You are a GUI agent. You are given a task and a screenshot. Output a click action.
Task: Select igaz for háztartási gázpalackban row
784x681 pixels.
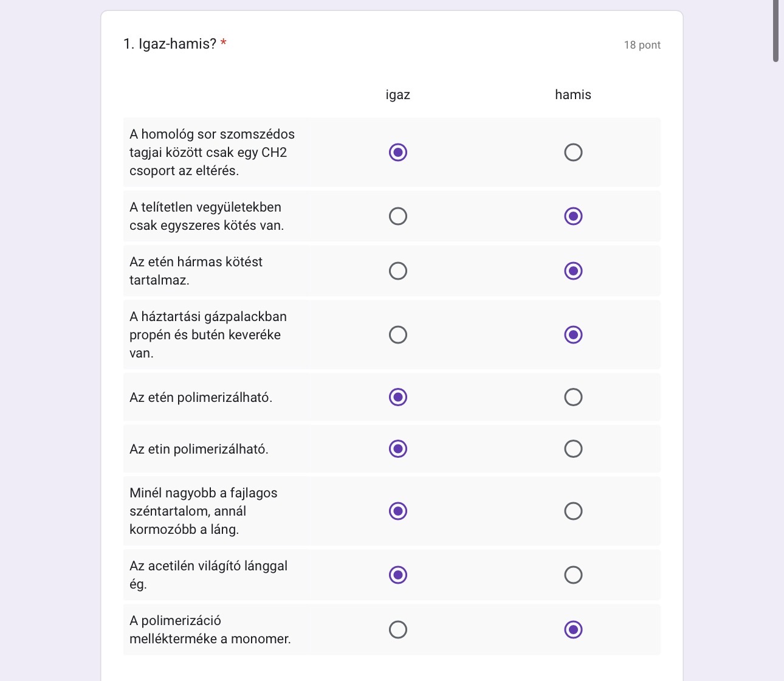398,334
